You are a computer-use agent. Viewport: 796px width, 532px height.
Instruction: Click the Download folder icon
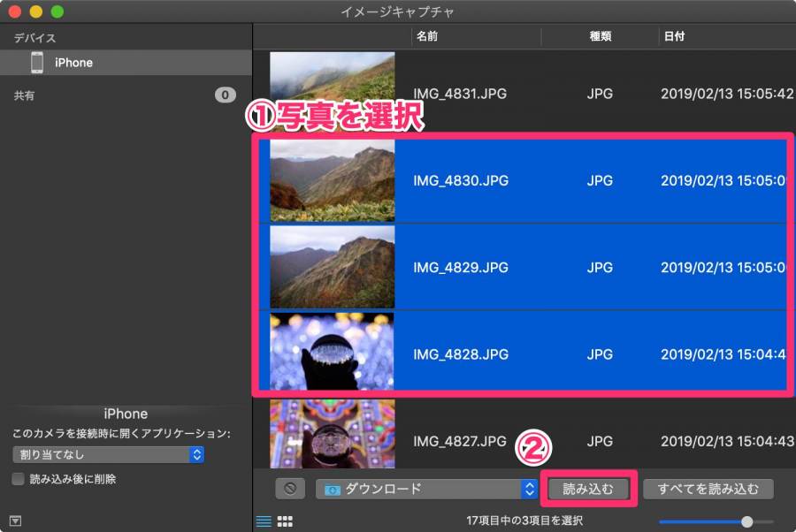coord(332,490)
